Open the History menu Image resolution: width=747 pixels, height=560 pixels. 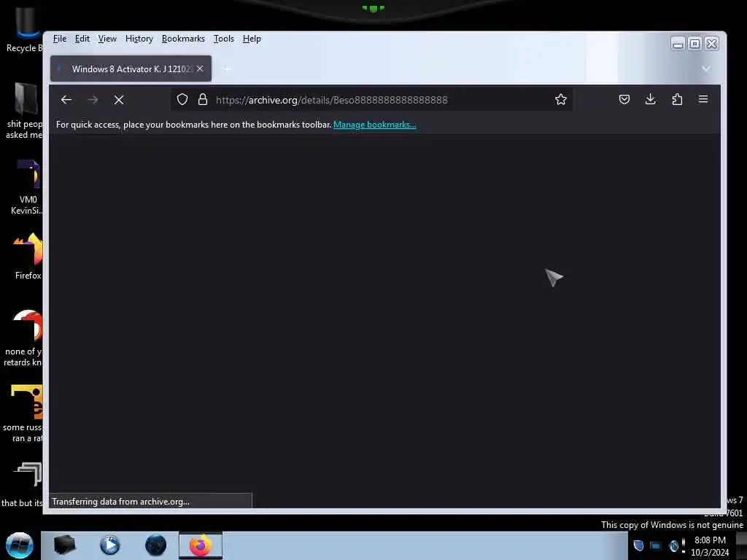(139, 39)
